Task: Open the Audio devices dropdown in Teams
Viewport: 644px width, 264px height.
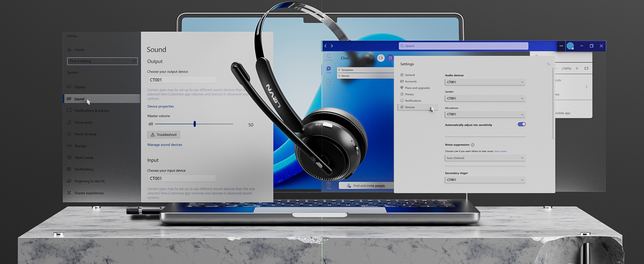Action: tap(485, 82)
